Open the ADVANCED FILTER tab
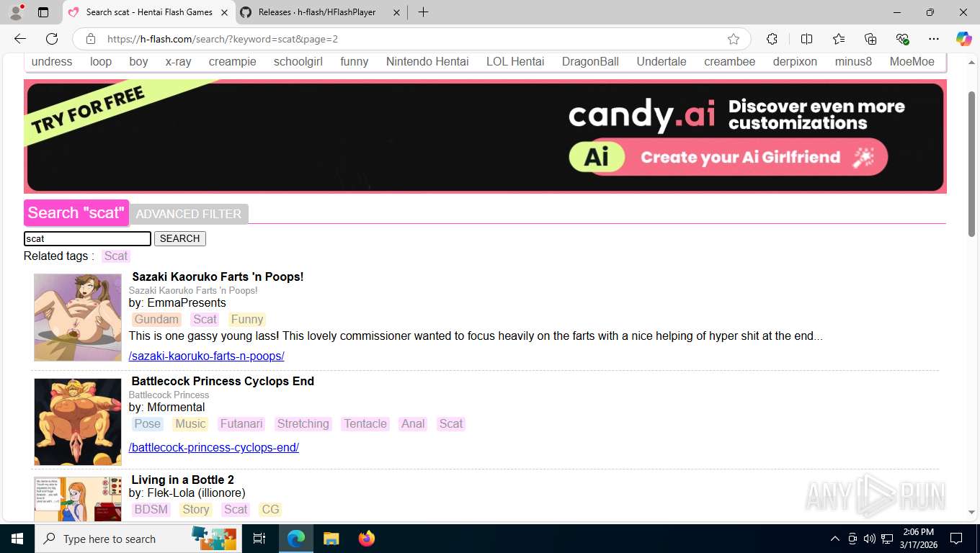Screen dimensions: 980x553 click(189, 214)
